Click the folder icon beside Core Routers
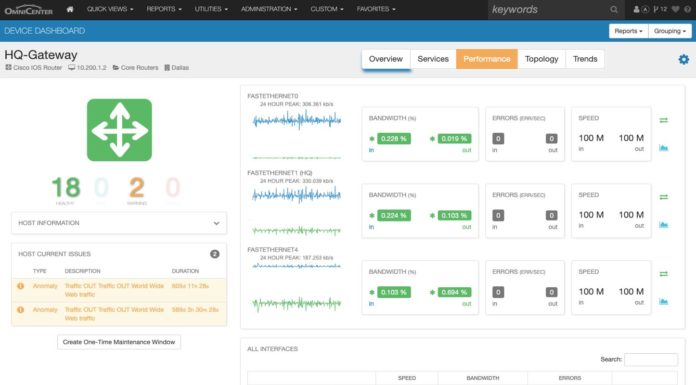Viewport: 696px width, 385px height. pyautogui.click(x=115, y=67)
